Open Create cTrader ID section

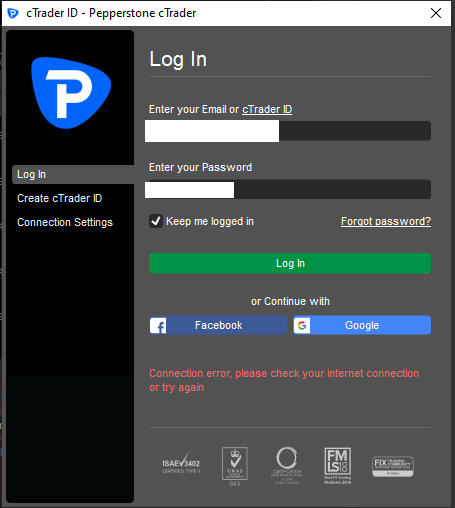(60, 198)
